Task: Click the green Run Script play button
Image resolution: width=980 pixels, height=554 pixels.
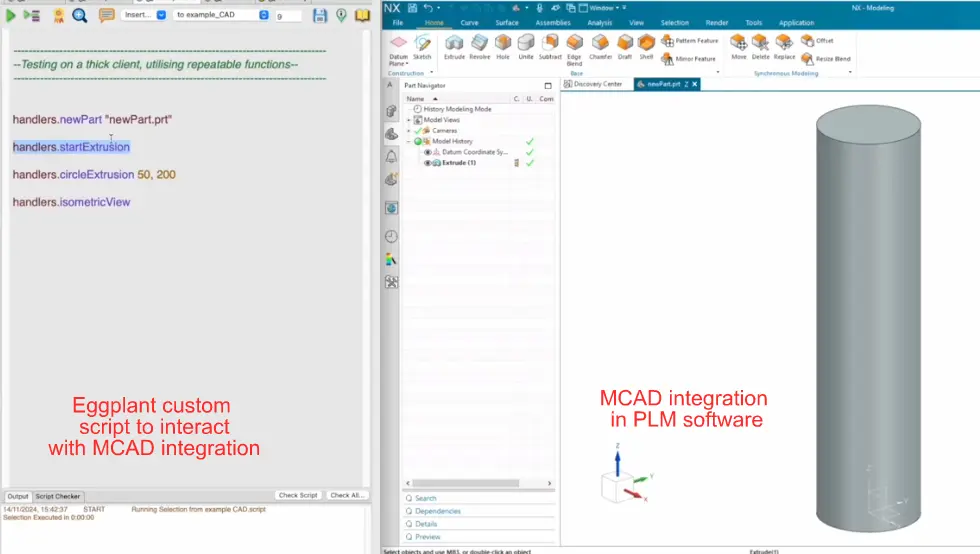Action: (11, 15)
